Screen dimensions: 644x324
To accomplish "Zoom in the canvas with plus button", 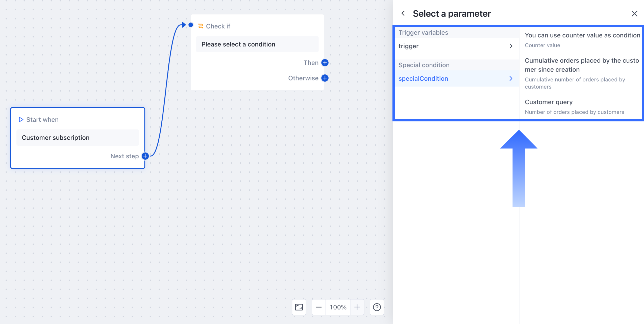I will pos(357,307).
